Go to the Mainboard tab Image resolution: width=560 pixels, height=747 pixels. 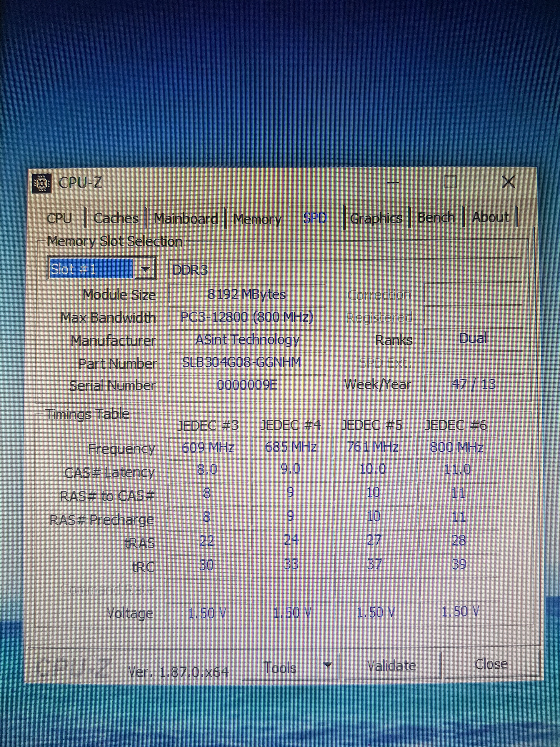[186, 219]
